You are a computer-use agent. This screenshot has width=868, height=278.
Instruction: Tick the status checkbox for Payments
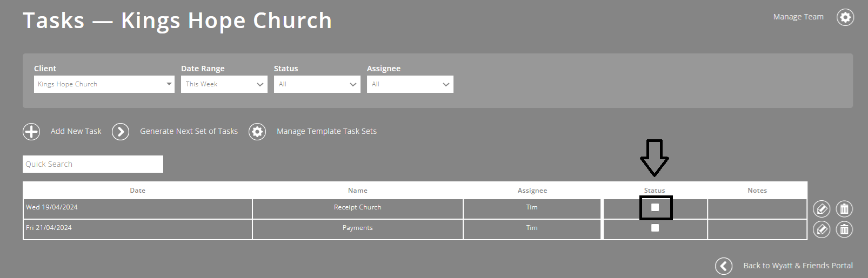click(655, 228)
